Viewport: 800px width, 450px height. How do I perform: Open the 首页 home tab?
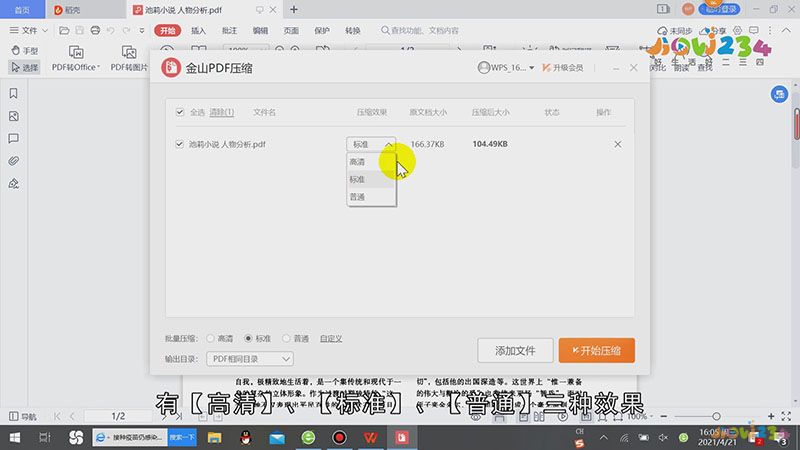pos(22,10)
